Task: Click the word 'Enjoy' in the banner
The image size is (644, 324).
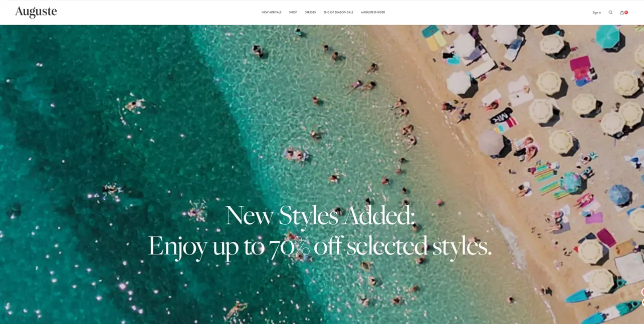Action: (177, 247)
